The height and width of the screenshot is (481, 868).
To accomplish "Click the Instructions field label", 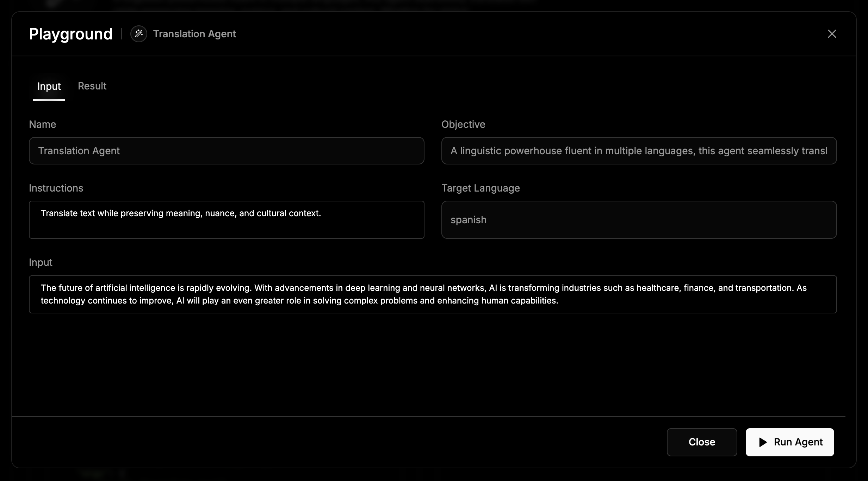I will click(56, 188).
